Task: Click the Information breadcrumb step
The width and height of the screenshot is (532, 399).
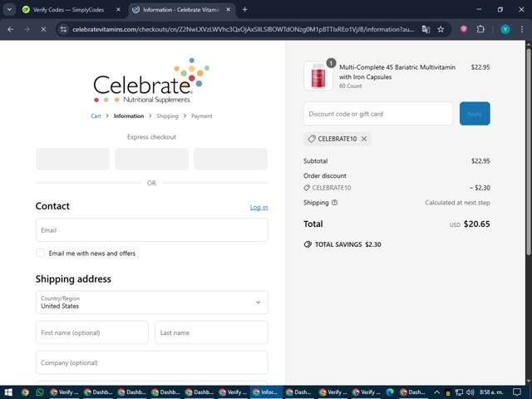Action: (x=129, y=116)
